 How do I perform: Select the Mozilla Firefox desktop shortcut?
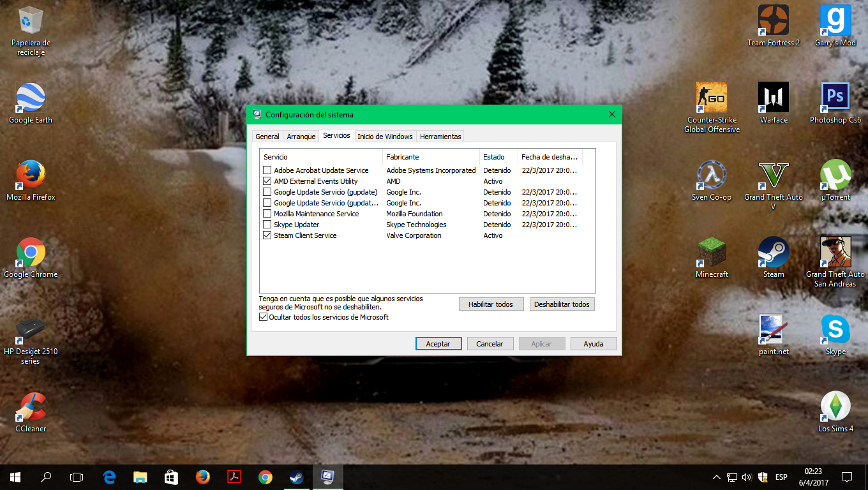tap(31, 181)
